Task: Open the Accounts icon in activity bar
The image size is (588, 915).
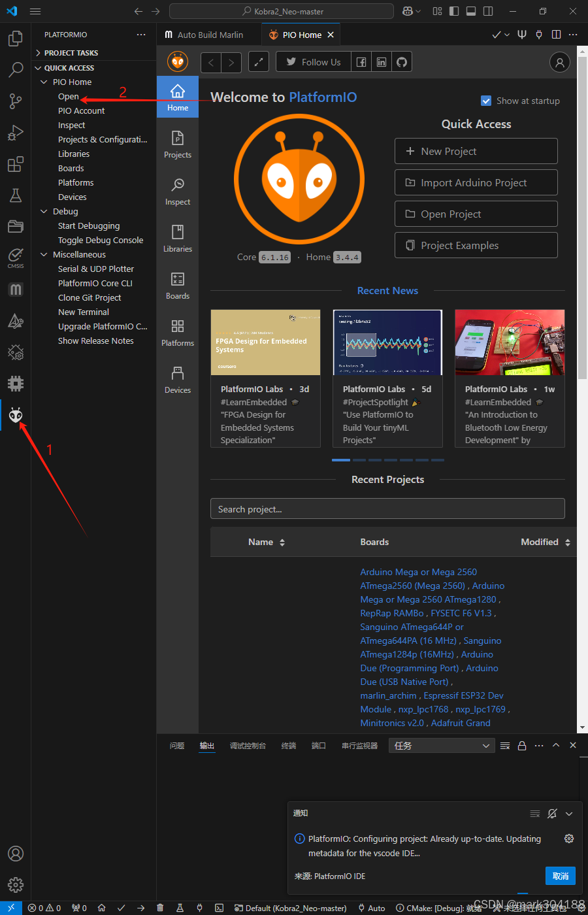Action: tap(15, 854)
